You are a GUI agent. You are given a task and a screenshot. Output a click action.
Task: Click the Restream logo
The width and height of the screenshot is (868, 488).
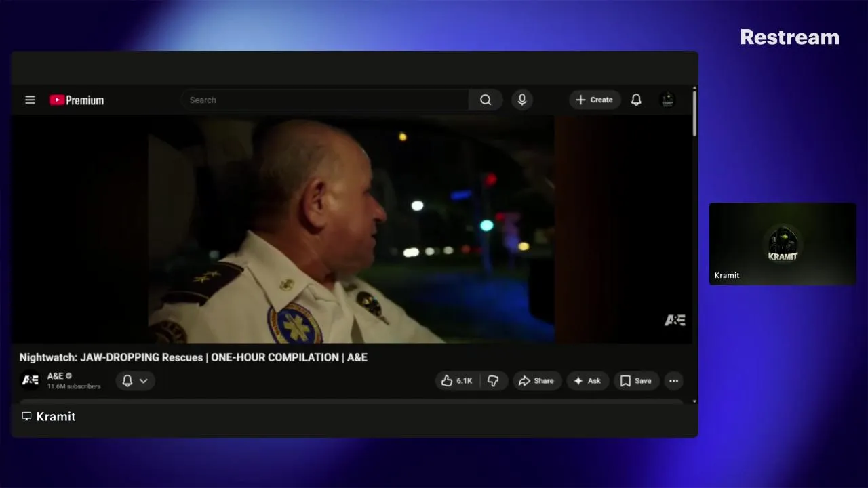click(x=789, y=37)
